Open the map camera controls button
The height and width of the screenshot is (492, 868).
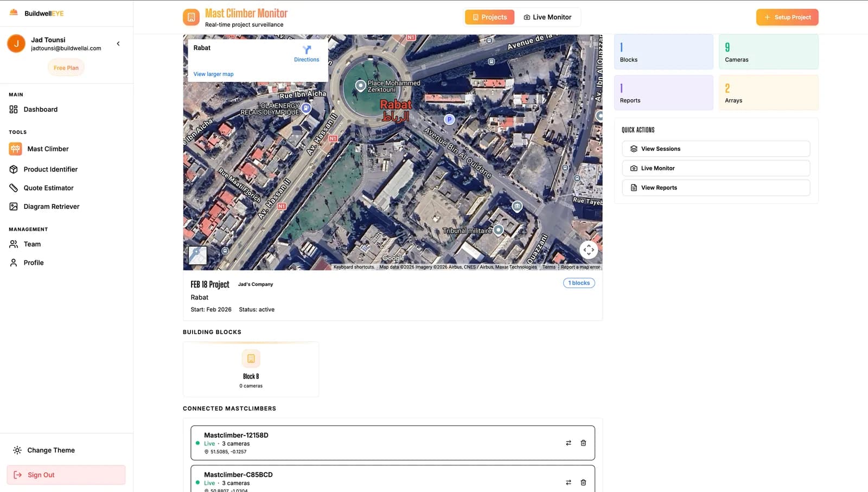tap(589, 250)
